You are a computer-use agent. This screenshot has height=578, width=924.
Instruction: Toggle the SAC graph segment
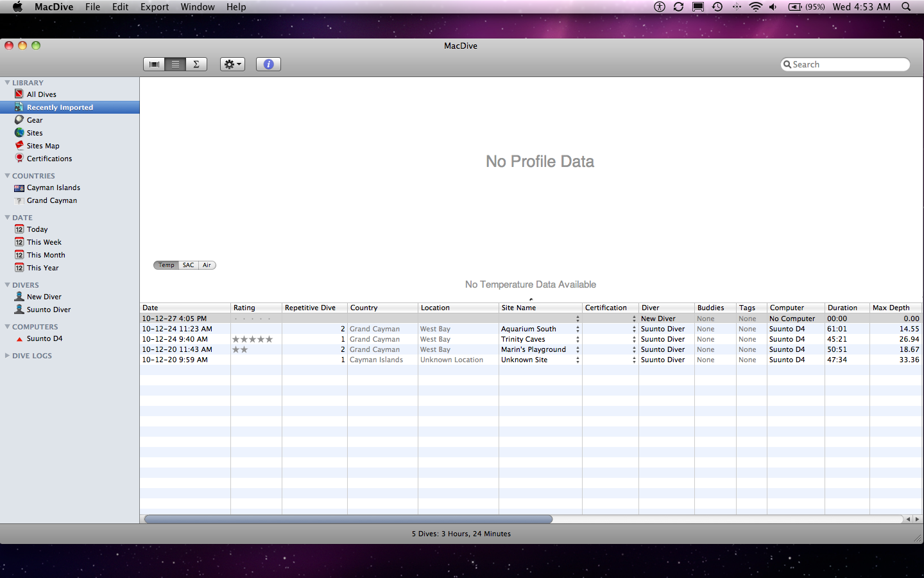(x=188, y=265)
